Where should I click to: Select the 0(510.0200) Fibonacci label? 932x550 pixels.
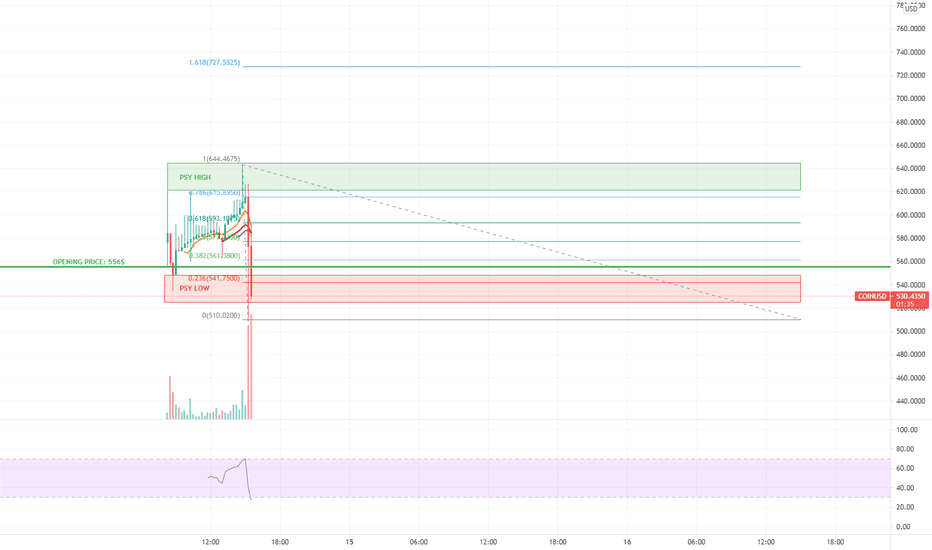point(221,316)
